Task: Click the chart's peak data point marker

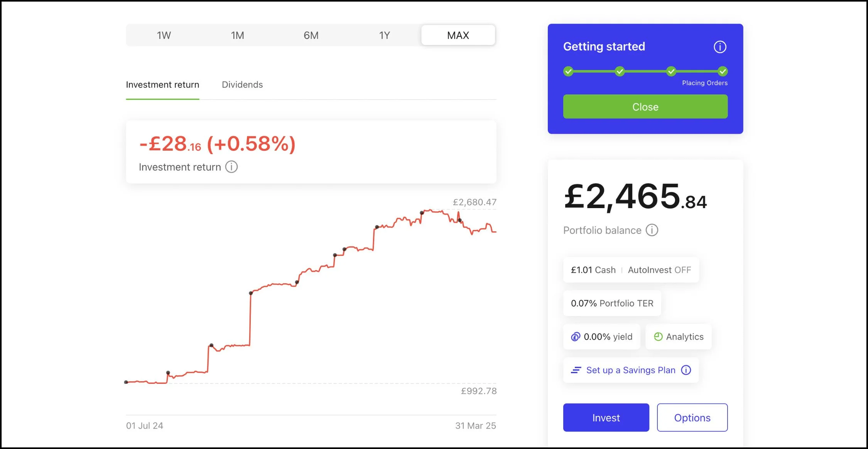Action: click(422, 212)
